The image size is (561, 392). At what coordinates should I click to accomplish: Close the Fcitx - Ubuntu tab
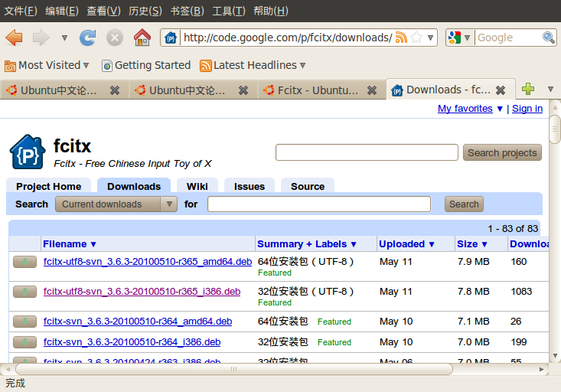tap(372, 90)
